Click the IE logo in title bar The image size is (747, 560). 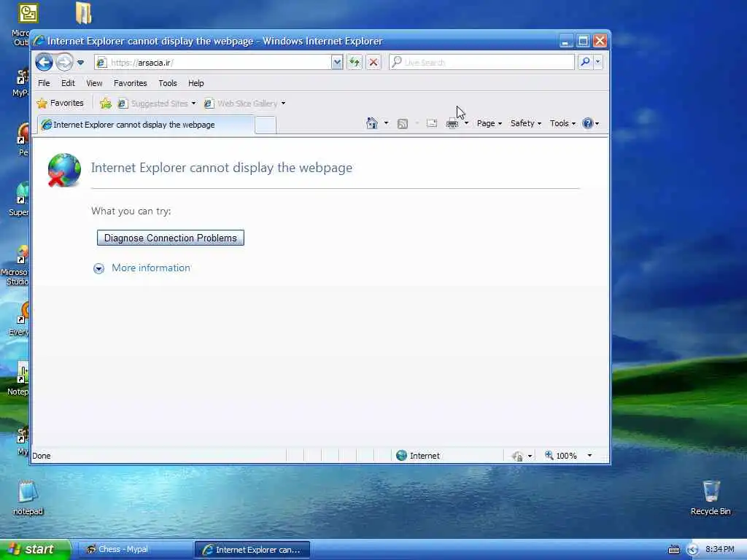pyautogui.click(x=39, y=41)
